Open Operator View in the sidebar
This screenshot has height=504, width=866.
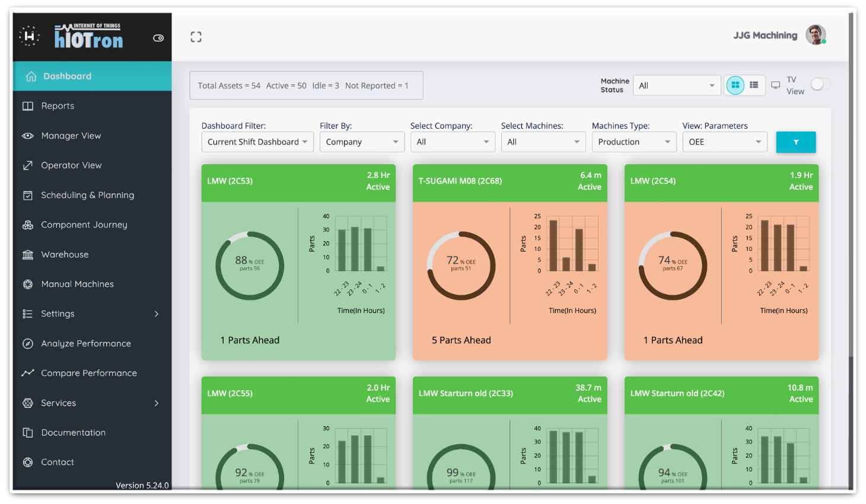[x=92, y=165]
